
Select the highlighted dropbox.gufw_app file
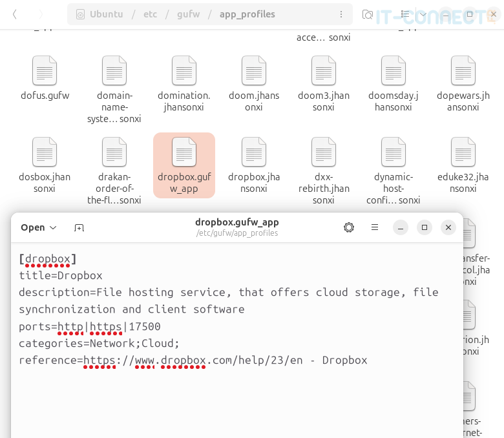184,165
